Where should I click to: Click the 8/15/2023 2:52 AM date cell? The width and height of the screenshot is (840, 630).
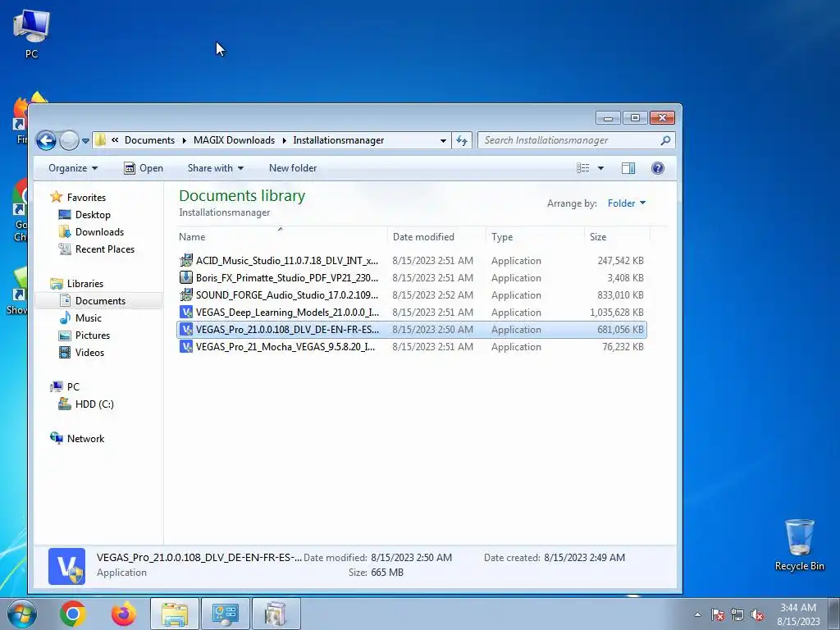tap(433, 295)
